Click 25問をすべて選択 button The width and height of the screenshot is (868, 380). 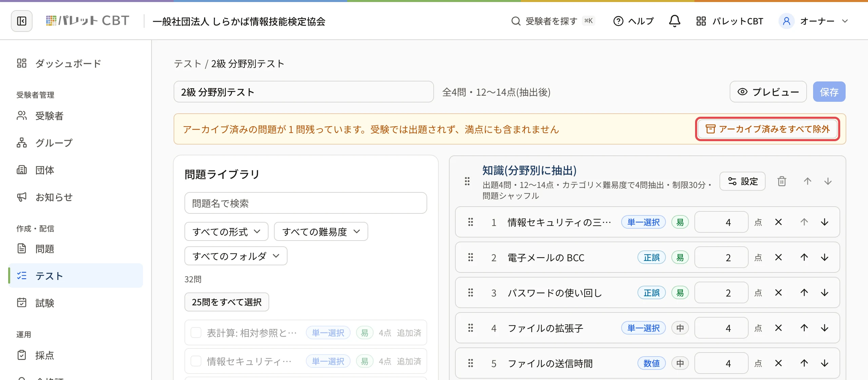226,302
